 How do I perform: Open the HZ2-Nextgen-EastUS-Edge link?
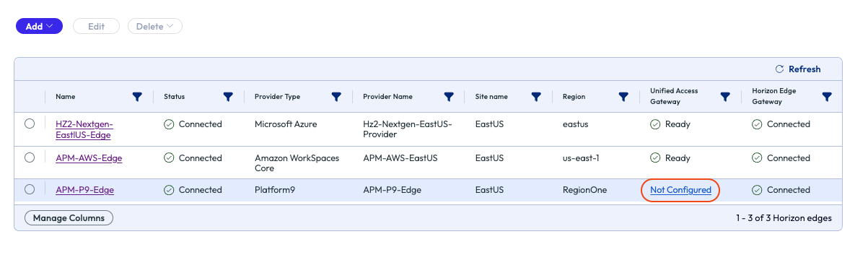tap(84, 129)
